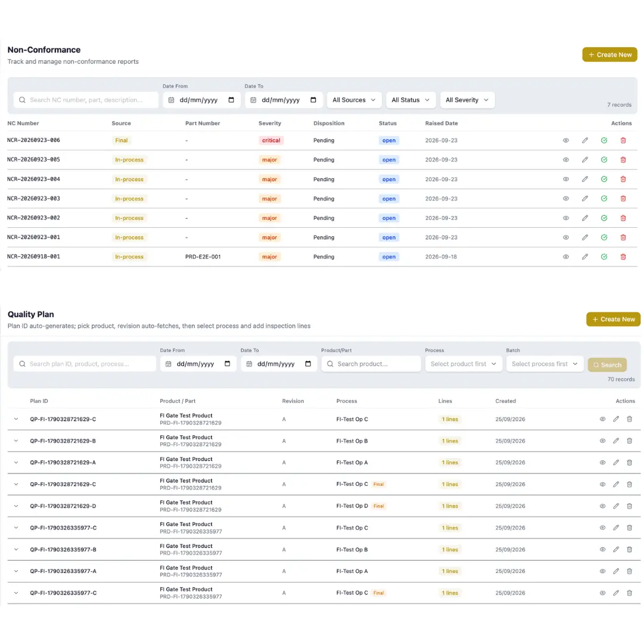Click Final tag beside FI-Test Op D
The image size is (644, 644).
click(x=378, y=506)
